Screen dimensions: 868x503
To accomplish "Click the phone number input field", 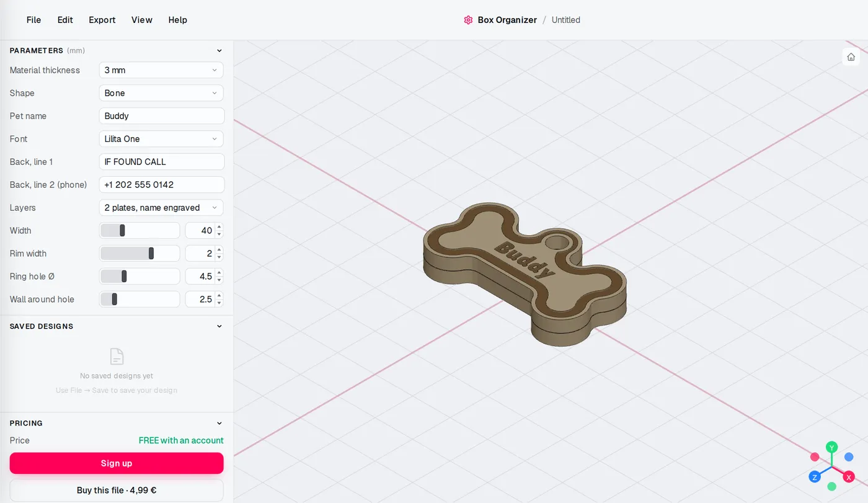I will click(161, 185).
